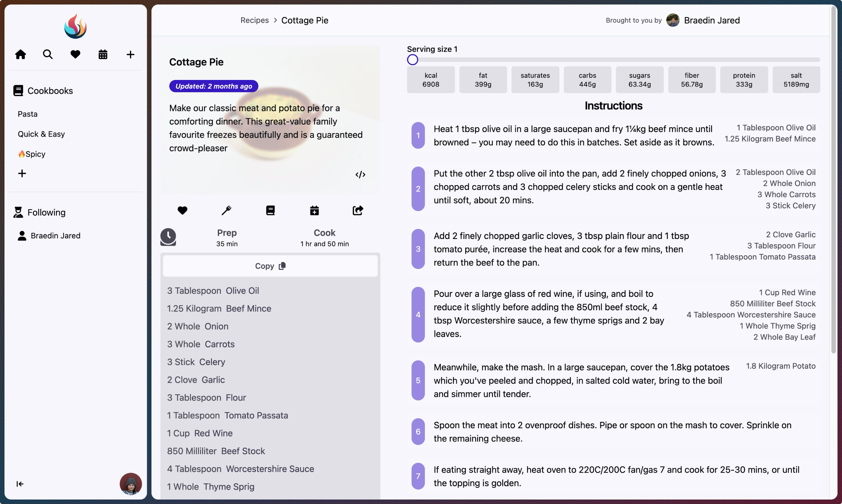Click Braedin Jared's author avatar in header
Viewport: 842px width, 504px height.
pyautogui.click(x=673, y=20)
